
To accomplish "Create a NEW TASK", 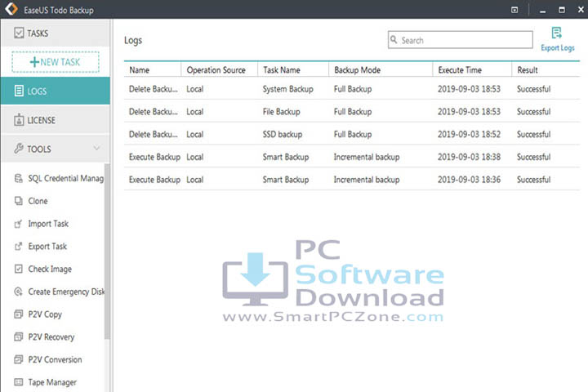I will coord(56,62).
